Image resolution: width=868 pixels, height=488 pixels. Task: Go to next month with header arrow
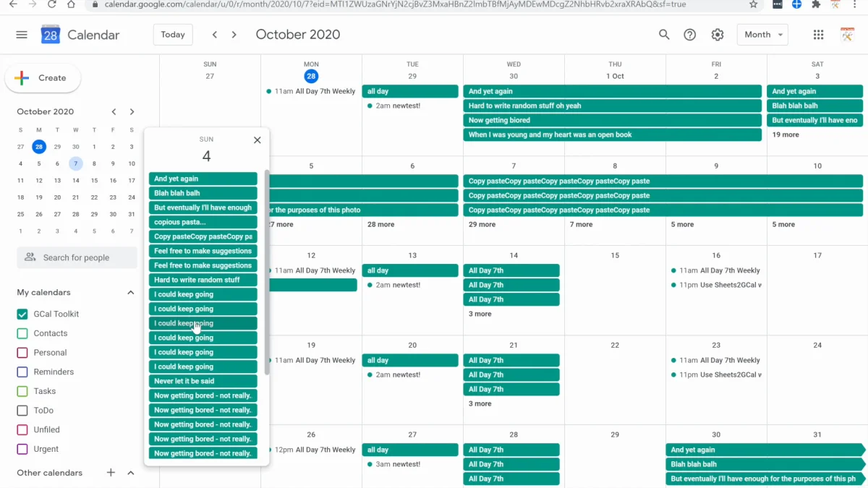[234, 35]
